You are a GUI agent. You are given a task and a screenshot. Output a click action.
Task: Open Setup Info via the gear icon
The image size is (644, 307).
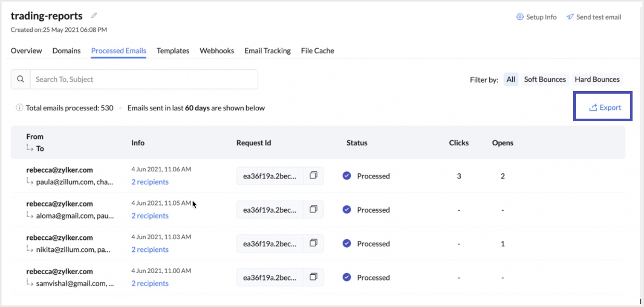point(520,17)
